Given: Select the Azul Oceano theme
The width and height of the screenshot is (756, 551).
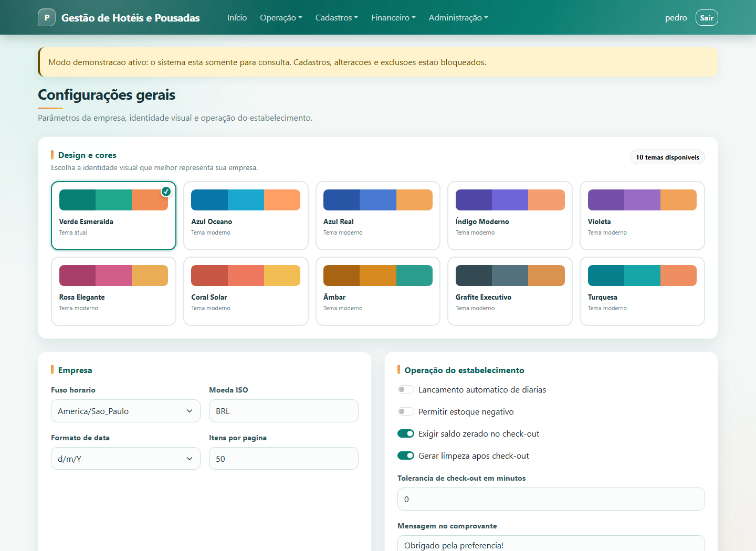Looking at the screenshot, I should click(246, 216).
